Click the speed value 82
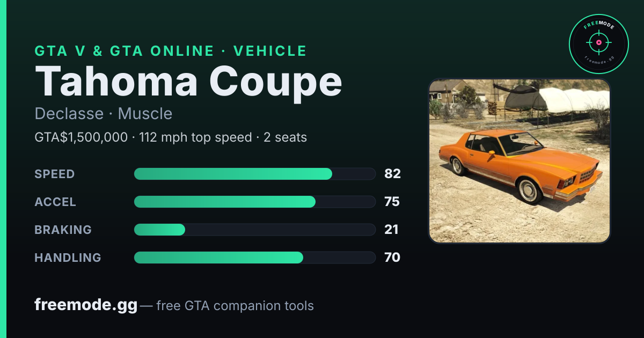This screenshot has width=644, height=338. (x=392, y=174)
